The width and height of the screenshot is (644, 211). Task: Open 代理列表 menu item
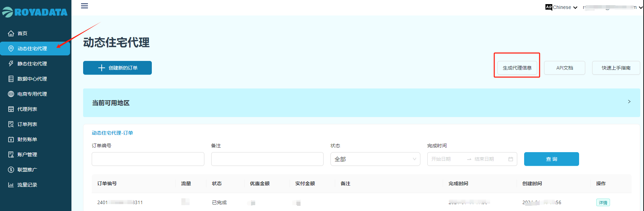(35, 109)
